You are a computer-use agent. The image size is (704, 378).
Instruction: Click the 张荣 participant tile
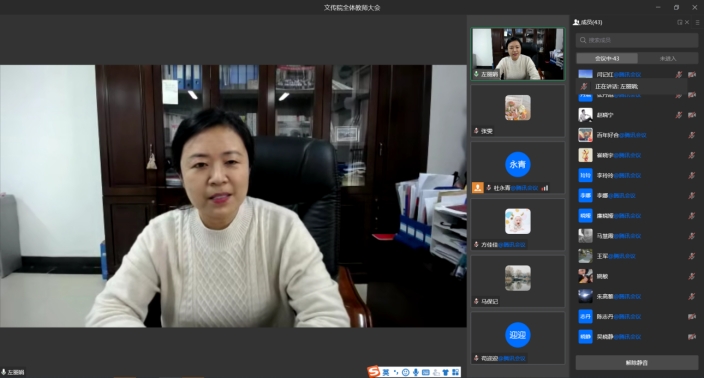[518, 111]
